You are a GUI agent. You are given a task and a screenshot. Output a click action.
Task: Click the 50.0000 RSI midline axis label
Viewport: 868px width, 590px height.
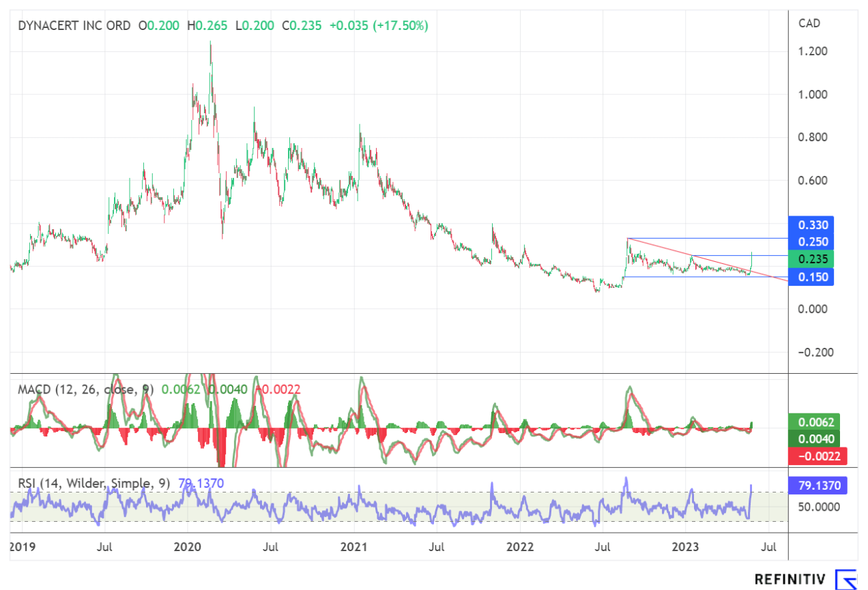tap(815, 506)
